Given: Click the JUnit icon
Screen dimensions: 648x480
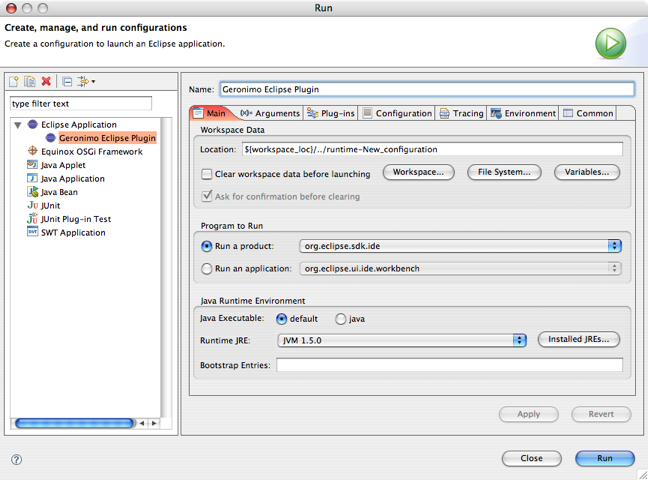Looking at the screenshot, I should [x=33, y=205].
